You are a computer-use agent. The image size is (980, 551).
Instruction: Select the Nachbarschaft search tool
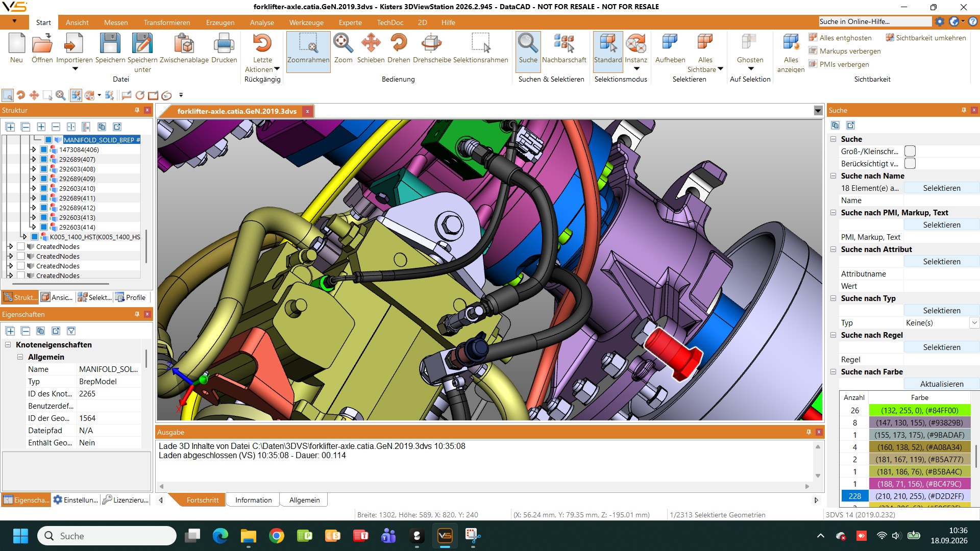[564, 49]
